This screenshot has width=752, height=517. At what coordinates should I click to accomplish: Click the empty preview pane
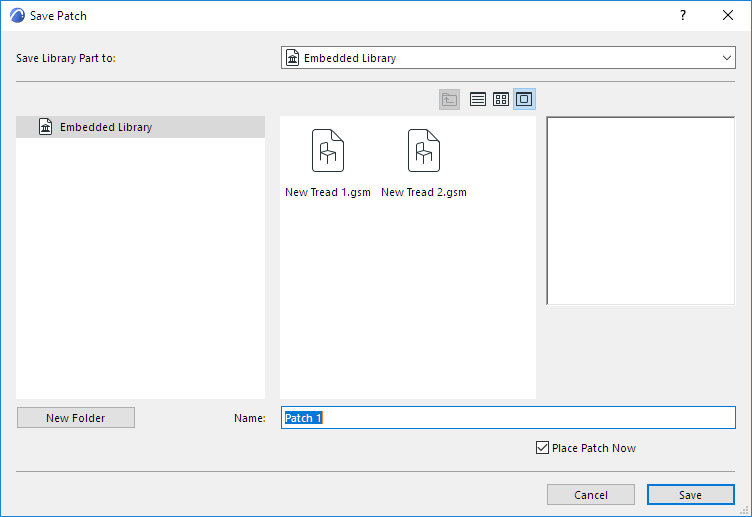pyautogui.click(x=641, y=211)
